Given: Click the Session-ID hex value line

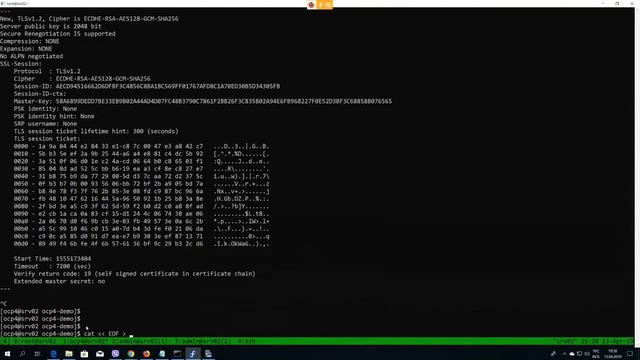Looking at the screenshot, I should pos(147,86).
